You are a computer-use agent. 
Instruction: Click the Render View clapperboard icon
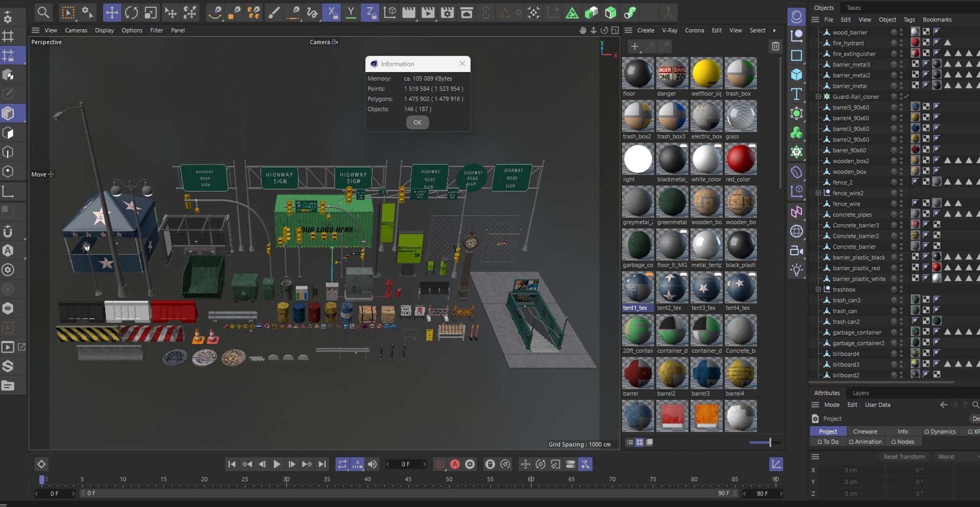[409, 12]
